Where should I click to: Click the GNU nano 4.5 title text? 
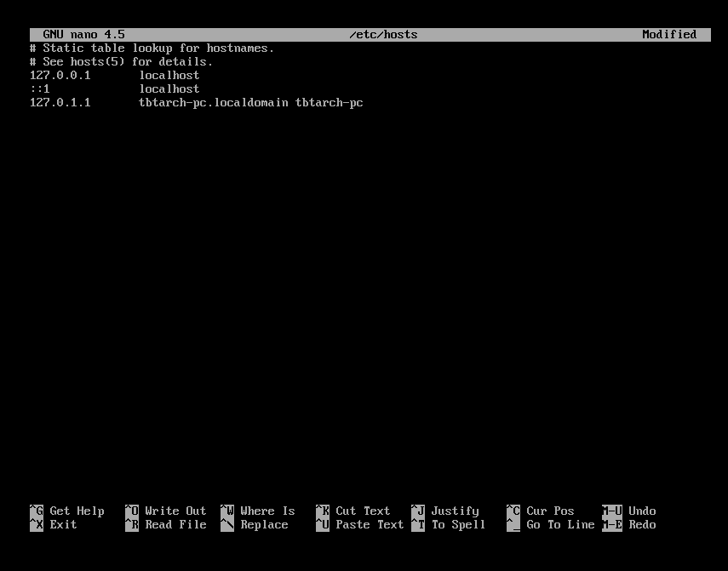coord(83,35)
